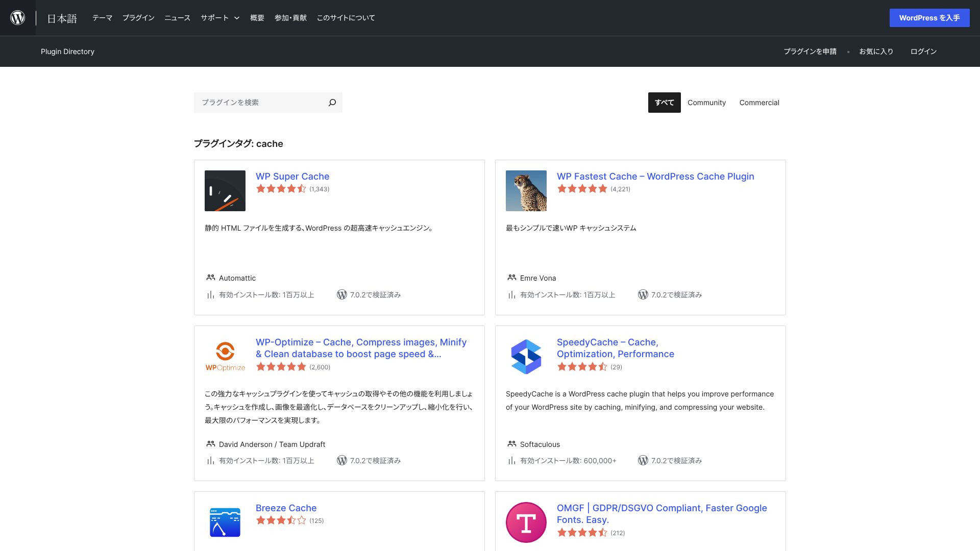
Task: Click the Automattic author name
Action: tap(237, 278)
